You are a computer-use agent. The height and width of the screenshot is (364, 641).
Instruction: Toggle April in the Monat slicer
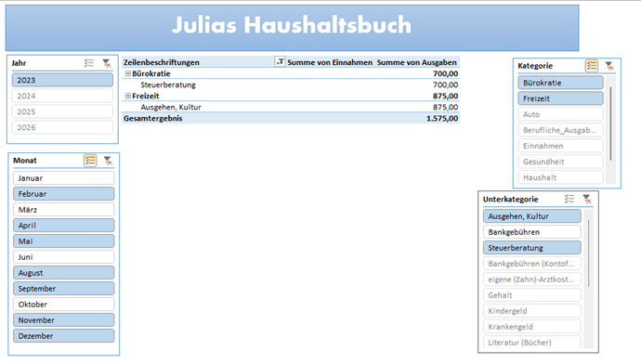point(64,226)
